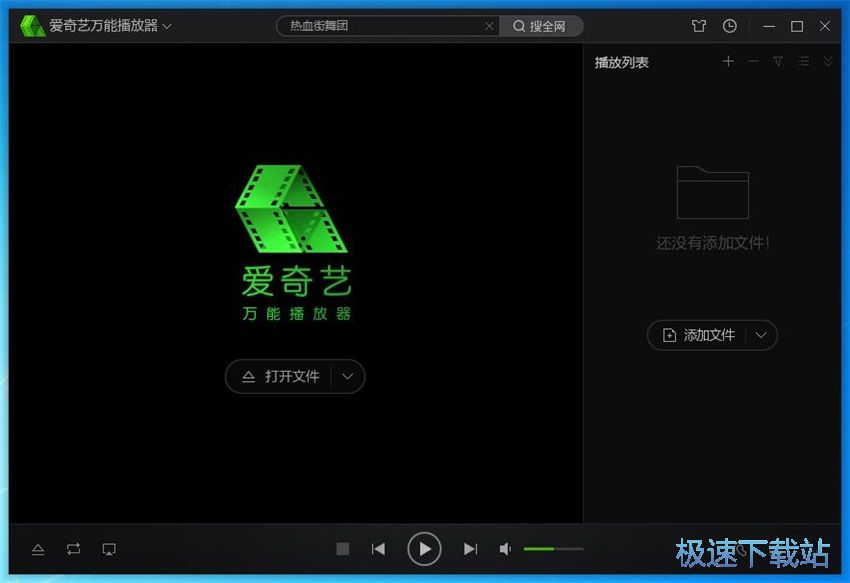Click the screen cast icon in bottom bar
850x583 pixels.
[x=109, y=549]
